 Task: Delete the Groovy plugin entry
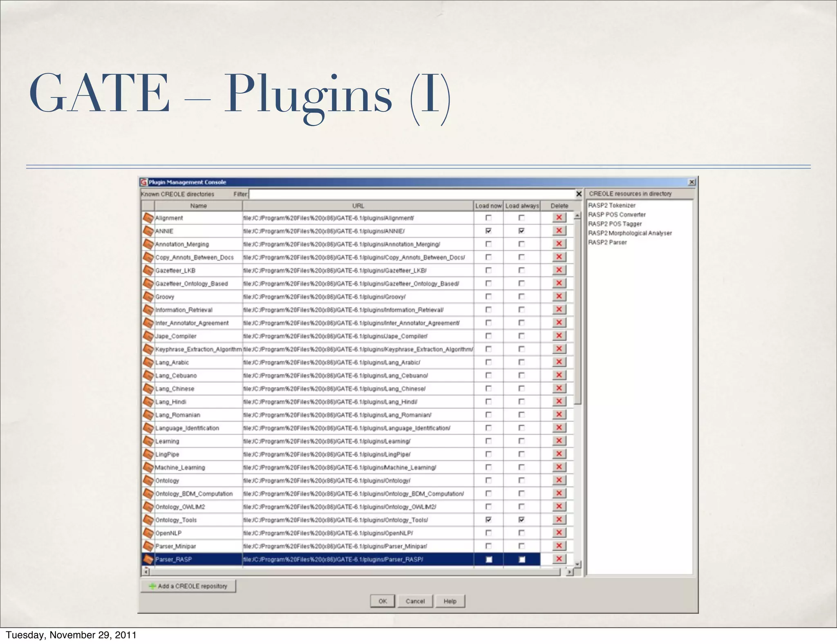click(559, 297)
